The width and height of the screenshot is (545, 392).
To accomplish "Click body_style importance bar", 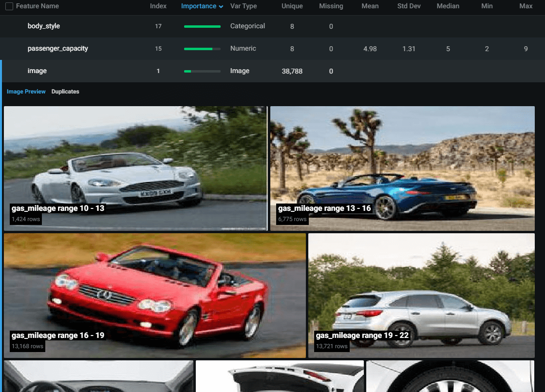I will click(x=202, y=26).
